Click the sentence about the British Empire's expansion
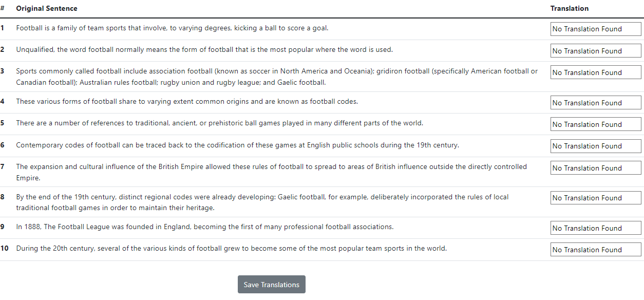The height and width of the screenshot is (300, 644). (271, 167)
